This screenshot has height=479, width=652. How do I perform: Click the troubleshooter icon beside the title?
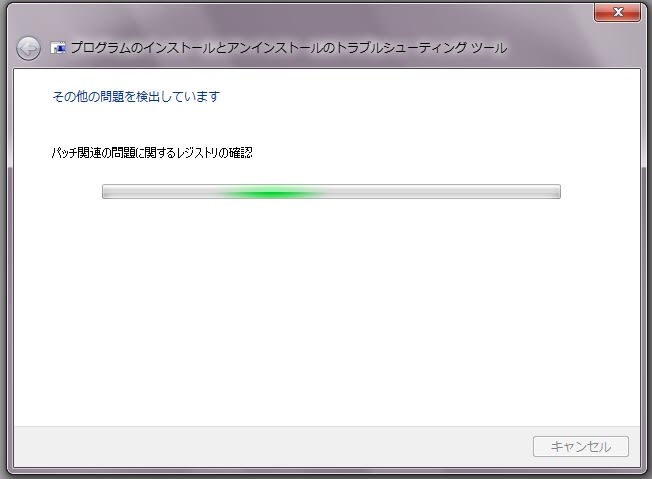[58, 48]
